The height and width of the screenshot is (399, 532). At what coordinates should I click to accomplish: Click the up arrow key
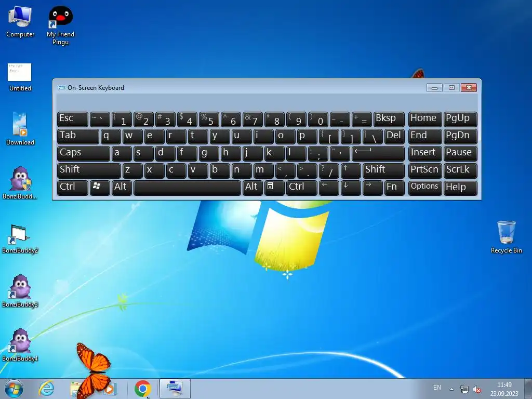point(351,170)
